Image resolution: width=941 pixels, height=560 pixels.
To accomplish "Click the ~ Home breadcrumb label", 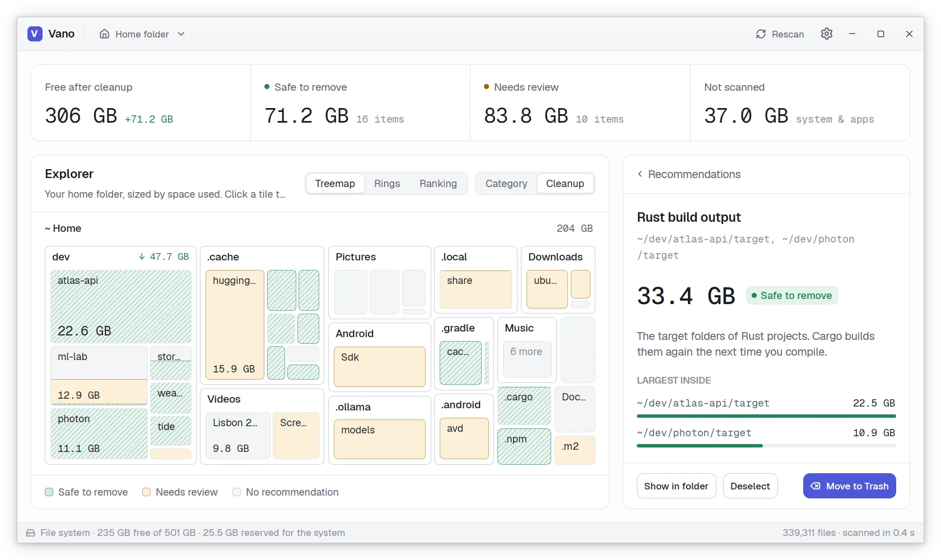I will [63, 228].
